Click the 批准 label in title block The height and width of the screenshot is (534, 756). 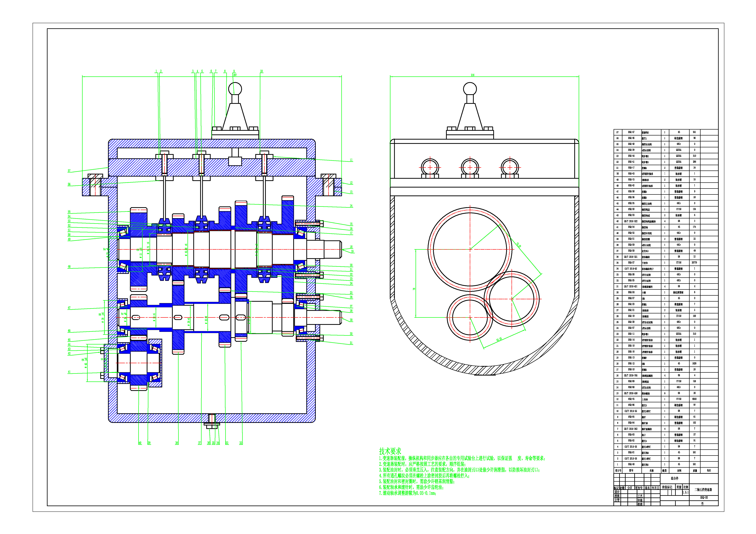pos(640,504)
